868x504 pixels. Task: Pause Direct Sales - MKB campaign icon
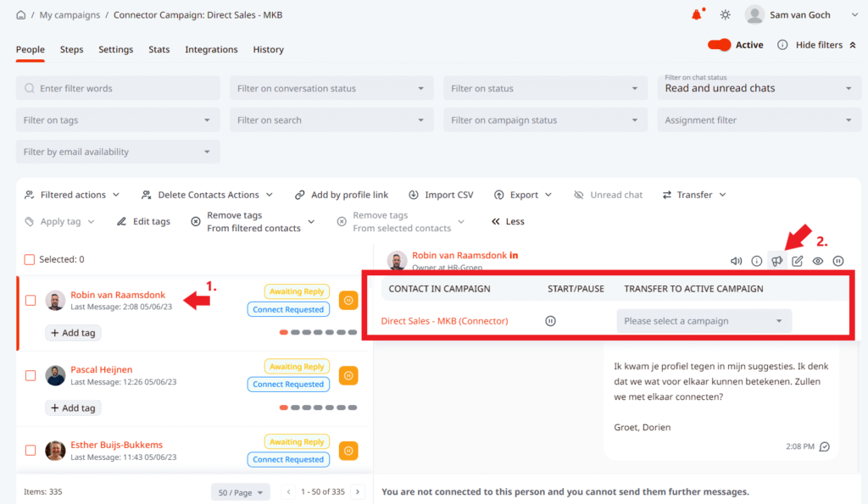point(550,321)
